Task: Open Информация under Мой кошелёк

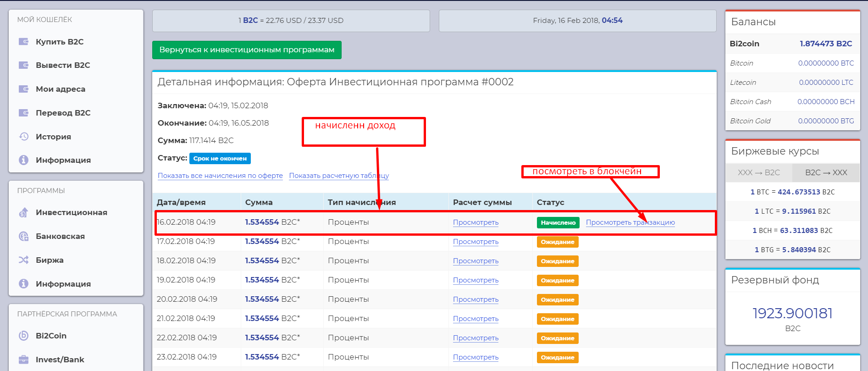Action: pyautogui.click(x=63, y=160)
